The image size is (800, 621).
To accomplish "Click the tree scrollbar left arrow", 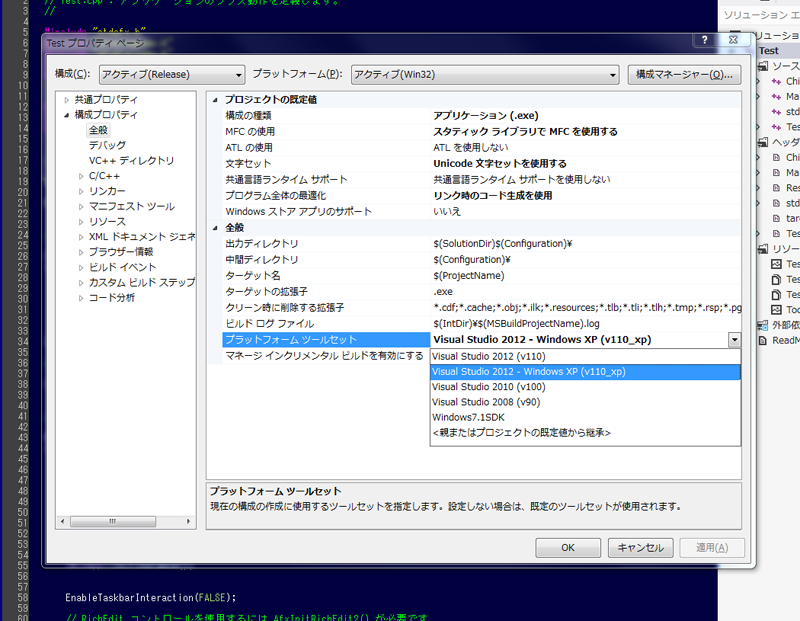I will coord(63,521).
